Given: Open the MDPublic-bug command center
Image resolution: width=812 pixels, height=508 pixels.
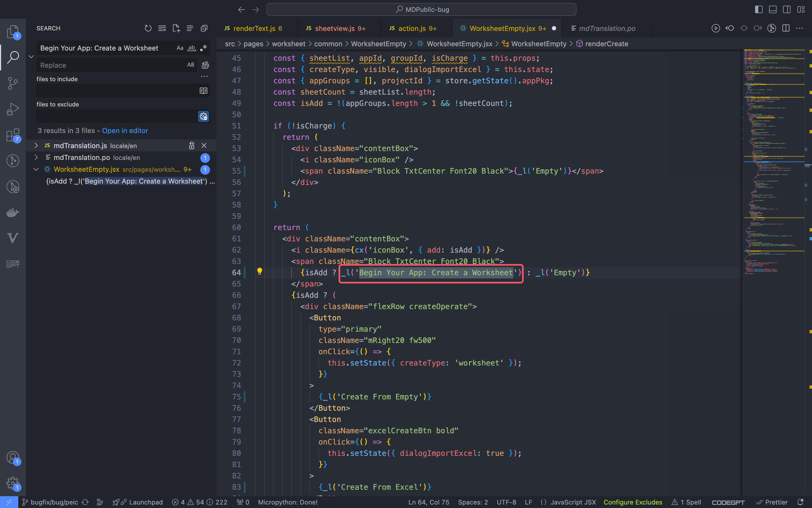Looking at the screenshot, I should (x=421, y=9).
